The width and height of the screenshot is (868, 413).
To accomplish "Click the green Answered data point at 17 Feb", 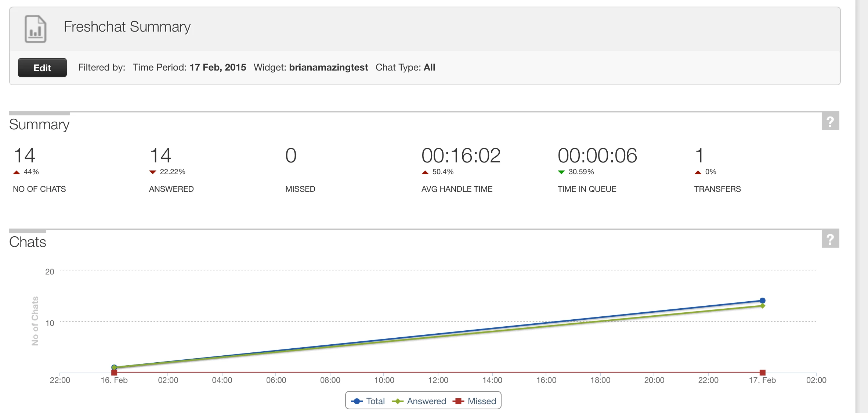I will click(762, 306).
